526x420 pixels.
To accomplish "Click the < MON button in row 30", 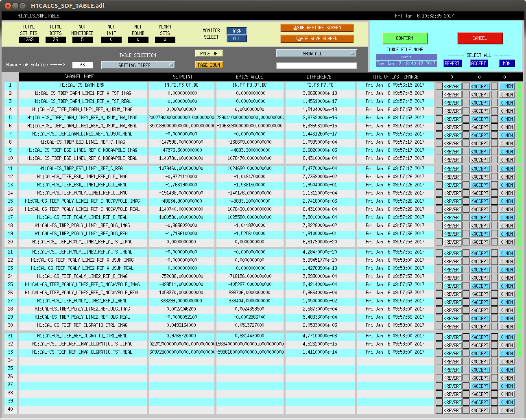I will point(507,326).
